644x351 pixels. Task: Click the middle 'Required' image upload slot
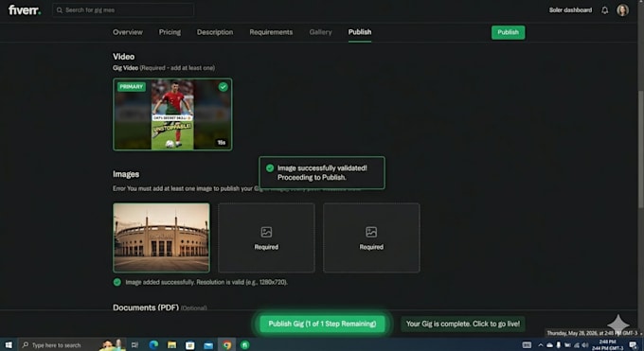coord(266,237)
